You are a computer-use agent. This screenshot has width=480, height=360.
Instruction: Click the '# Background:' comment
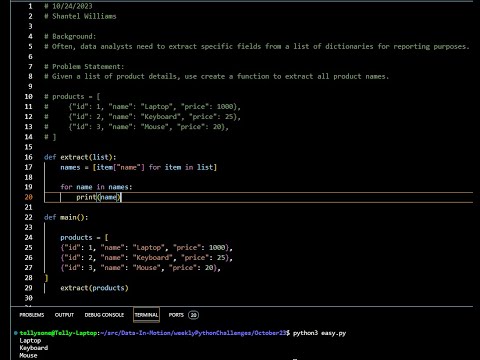tap(70, 36)
